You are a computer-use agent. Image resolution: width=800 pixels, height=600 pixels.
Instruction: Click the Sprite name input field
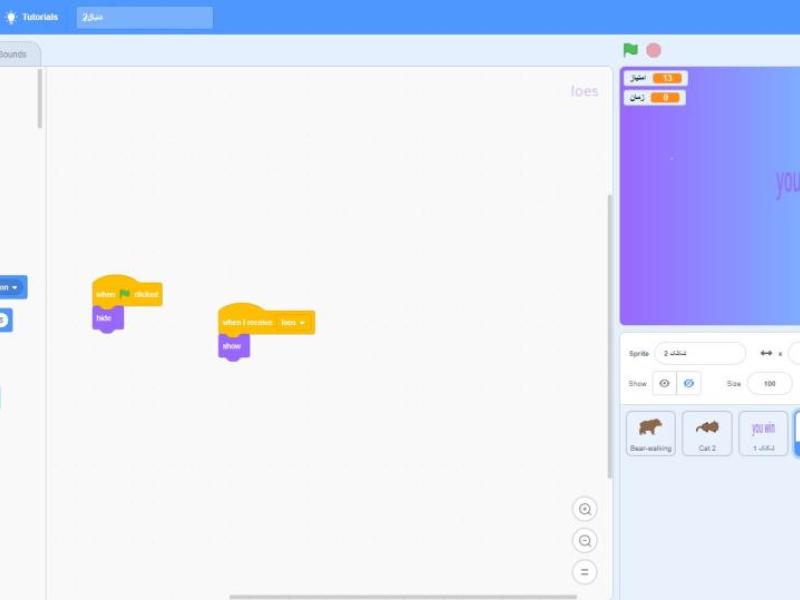[699, 353]
